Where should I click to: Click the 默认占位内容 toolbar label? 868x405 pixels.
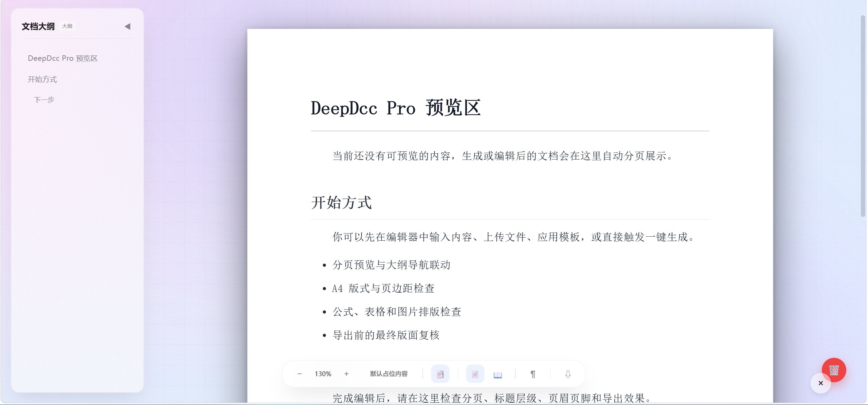pos(388,374)
